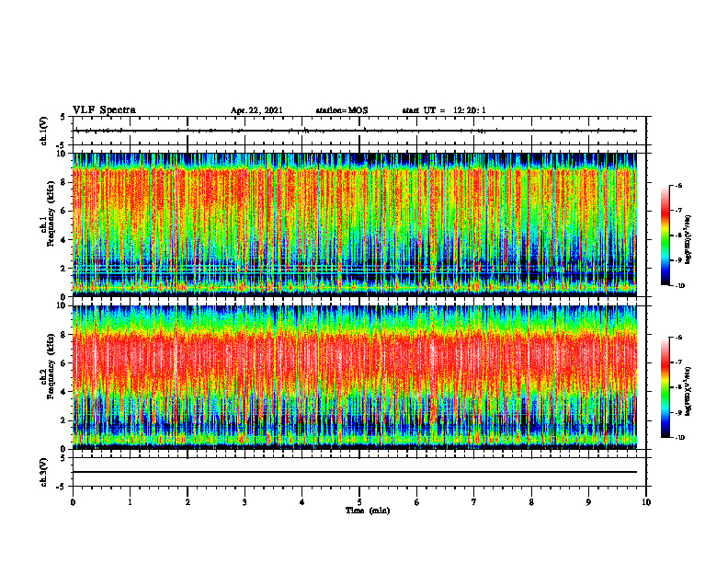Click the "6" kHz tick of ch.2 spectrogram
The image size is (728, 563).
64,363
